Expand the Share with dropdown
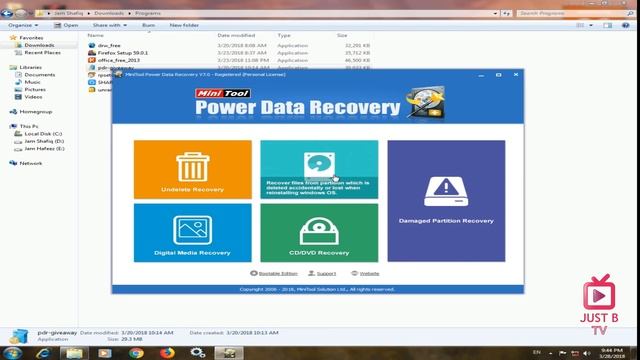 [x=109, y=25]
